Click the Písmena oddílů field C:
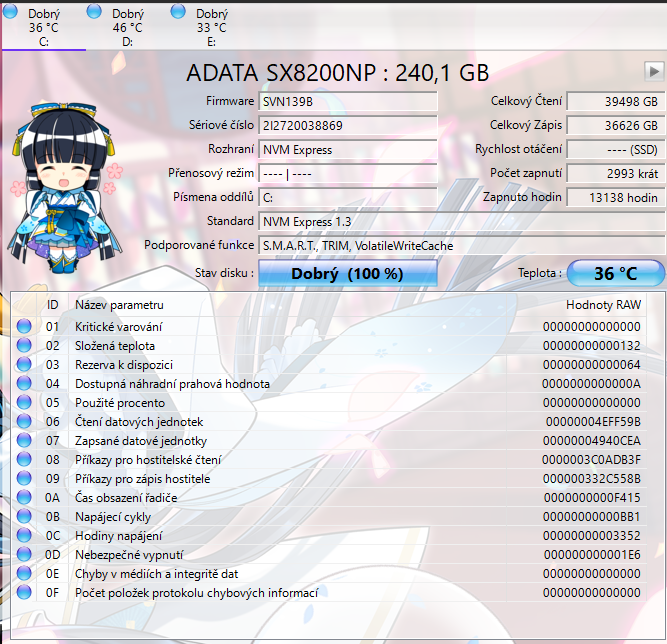 [x=348, y=198]
